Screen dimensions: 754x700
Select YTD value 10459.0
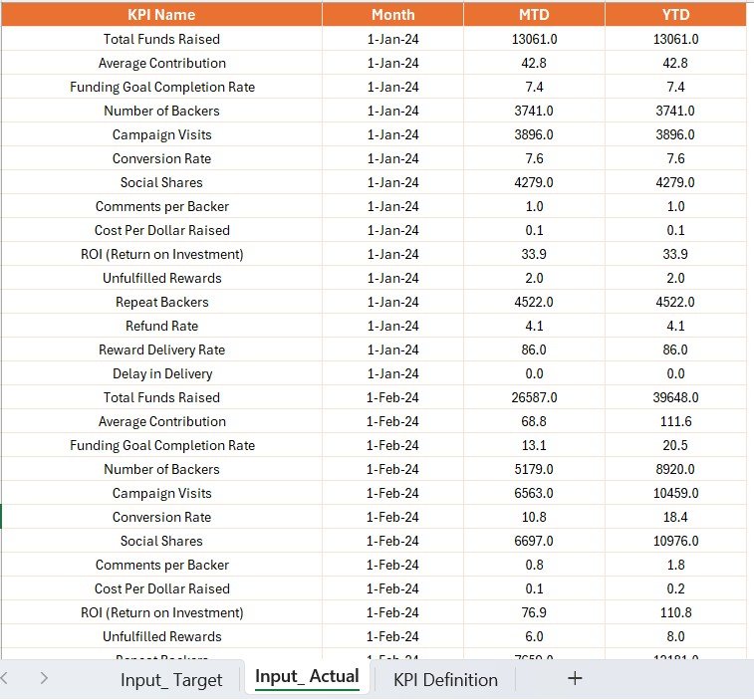point(675,493)
